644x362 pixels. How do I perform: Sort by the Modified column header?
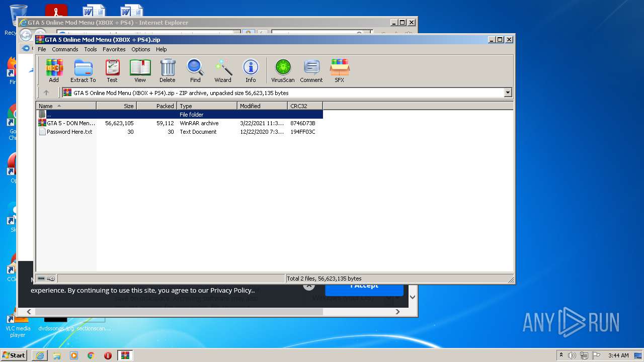[x=262, y=106]
